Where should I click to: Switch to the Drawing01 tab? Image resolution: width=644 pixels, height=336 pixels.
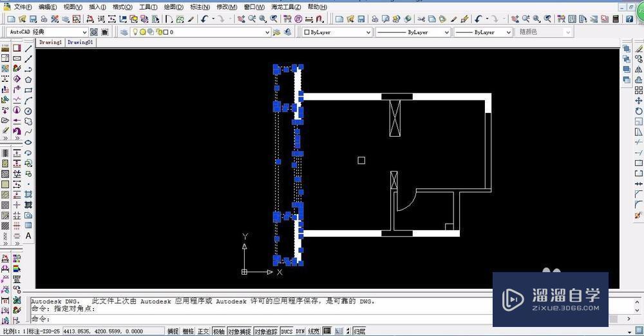click(80, 43)
